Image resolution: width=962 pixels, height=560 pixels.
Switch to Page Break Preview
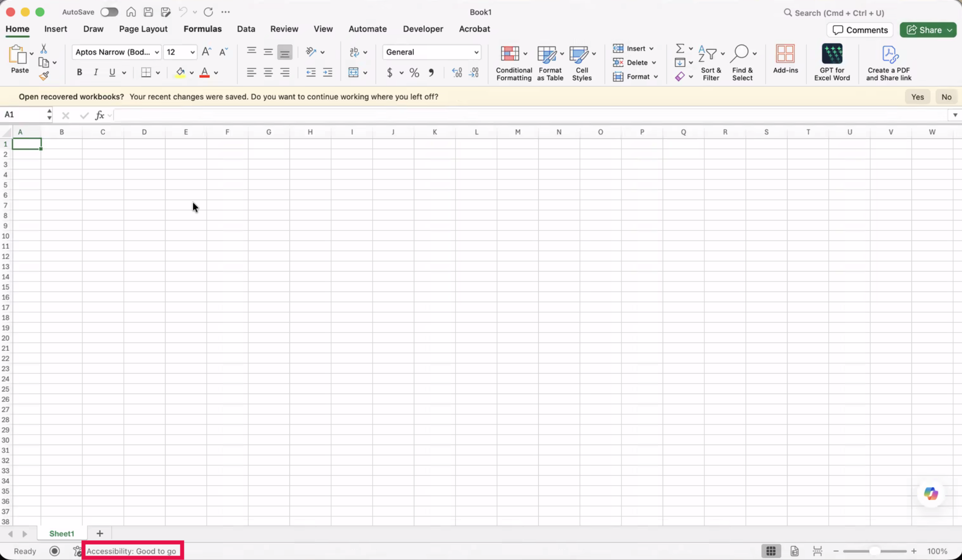click(817, 551)
